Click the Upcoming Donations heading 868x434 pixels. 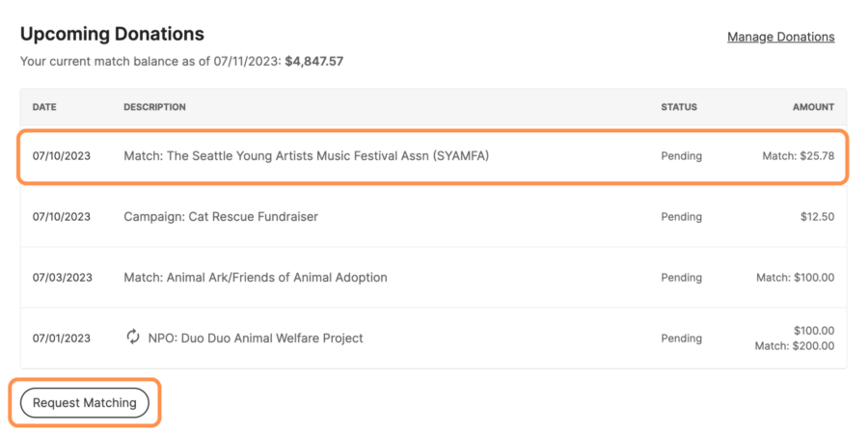(112, 34)
